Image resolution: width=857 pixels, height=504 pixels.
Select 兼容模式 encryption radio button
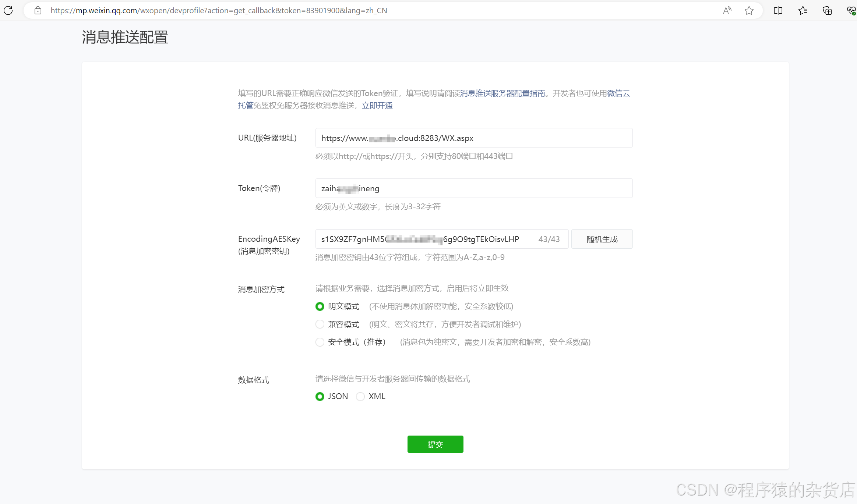pos(320,324)
